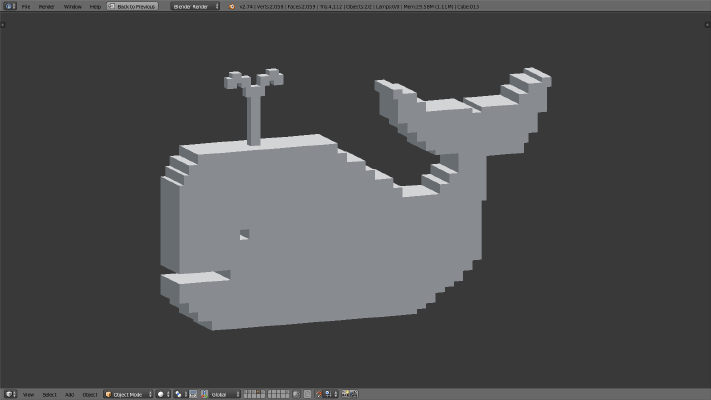Render OpenGL image of the viewport
711x400 pixels.
(x=345, y=395)
